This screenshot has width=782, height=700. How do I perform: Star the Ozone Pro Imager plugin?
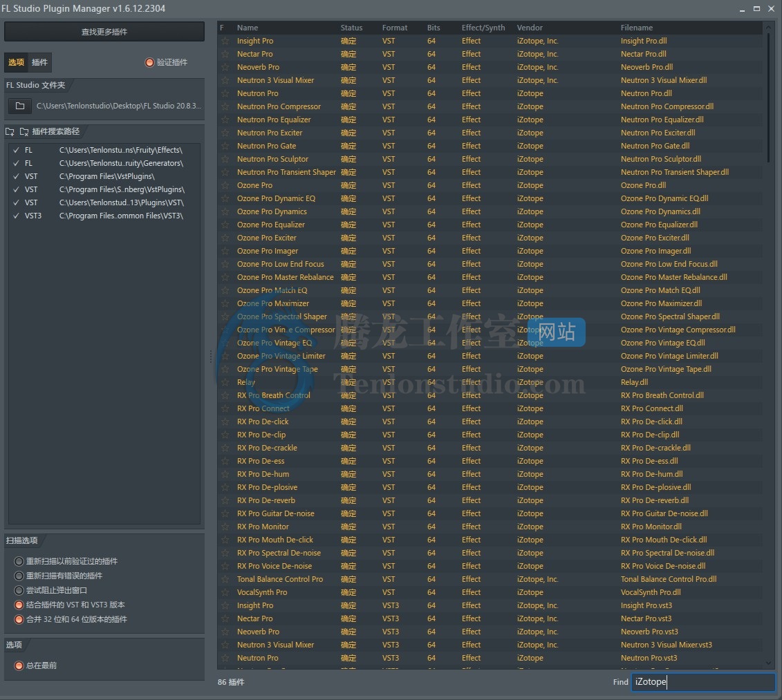coord(225,251)
